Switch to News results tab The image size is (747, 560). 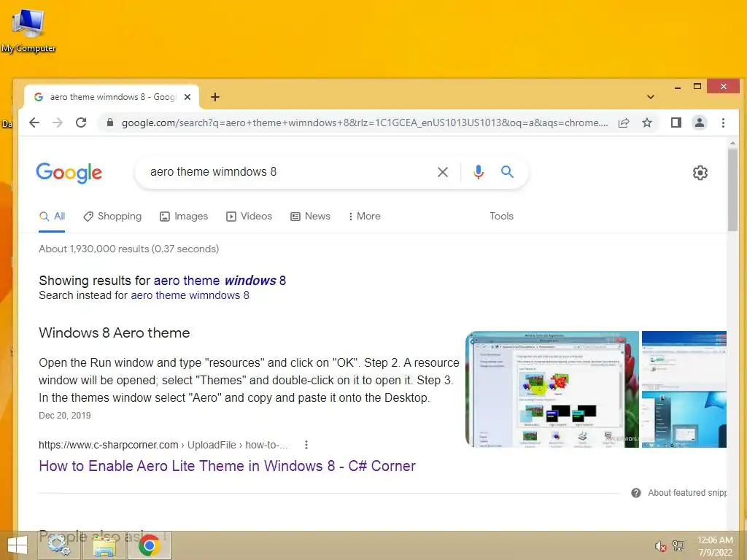pos(310,216)
